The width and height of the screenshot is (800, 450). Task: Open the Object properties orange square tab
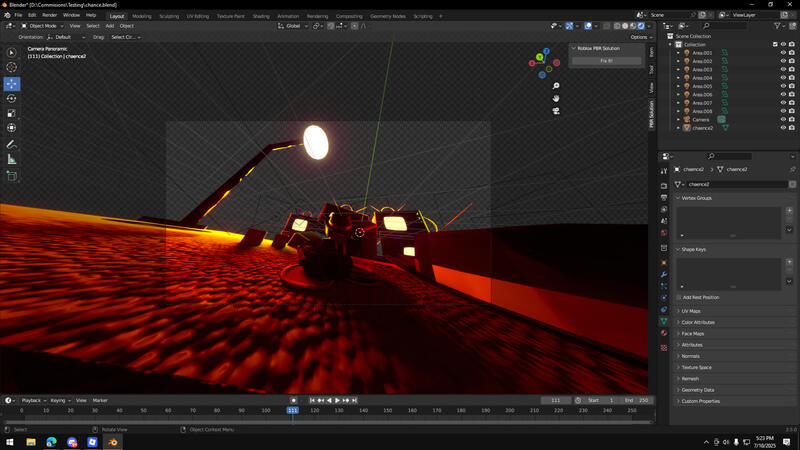[x=664, y=262]
